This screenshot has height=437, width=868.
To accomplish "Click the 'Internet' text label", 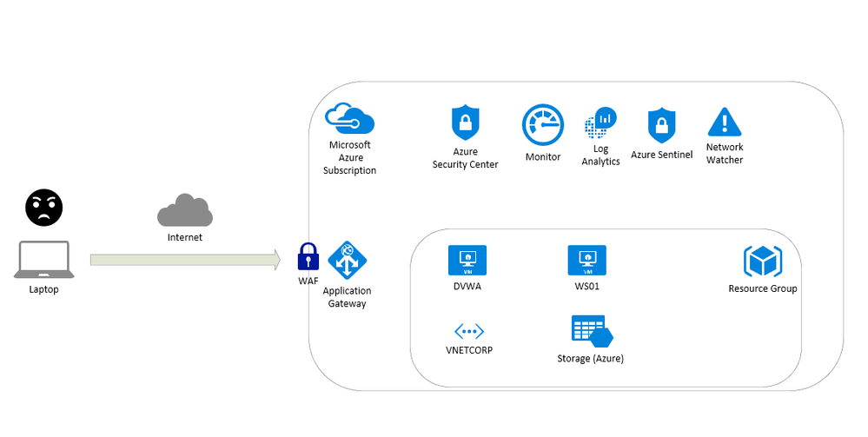I will (185, 237).
